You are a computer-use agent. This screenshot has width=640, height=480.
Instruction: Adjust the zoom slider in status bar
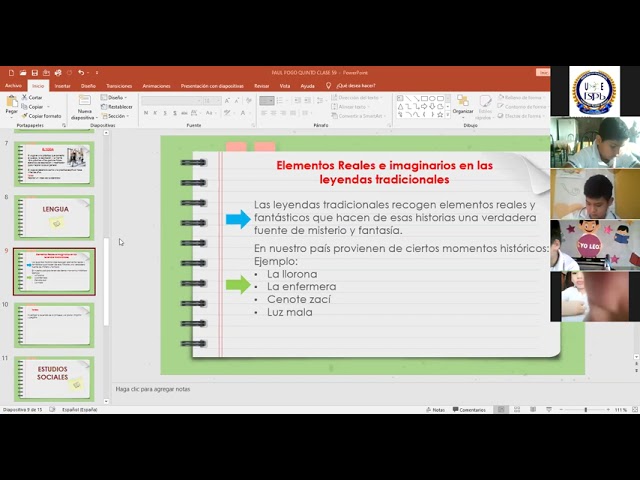tap(585, 410)
